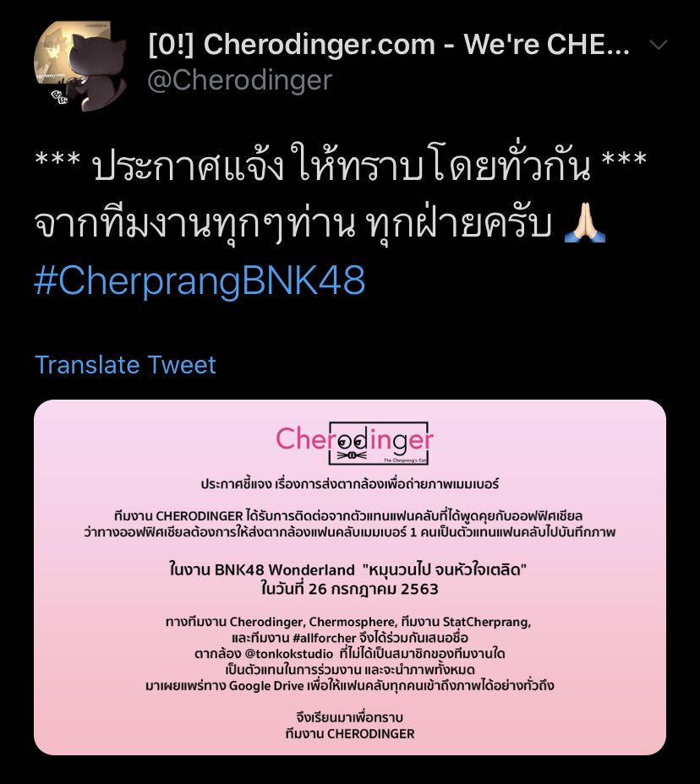Open the Cherodinger cat profile avatar
Screen dimensions: 700x784
[x=79, y=66]
